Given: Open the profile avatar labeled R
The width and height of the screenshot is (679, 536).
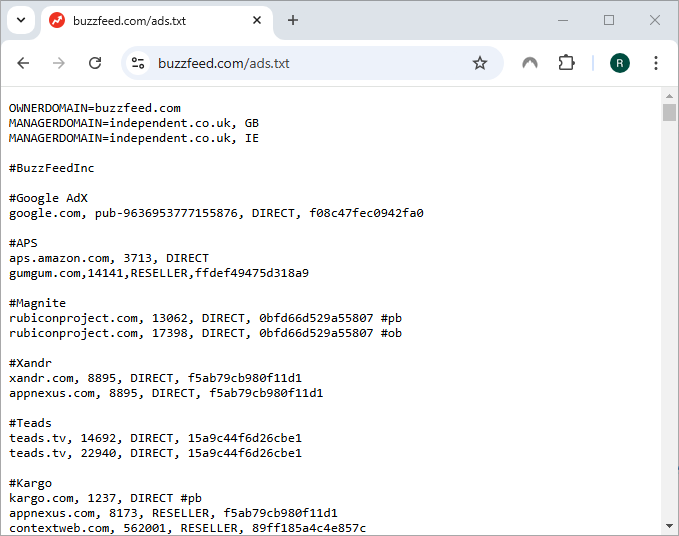Looking at the screenshot, I should 620,63.
